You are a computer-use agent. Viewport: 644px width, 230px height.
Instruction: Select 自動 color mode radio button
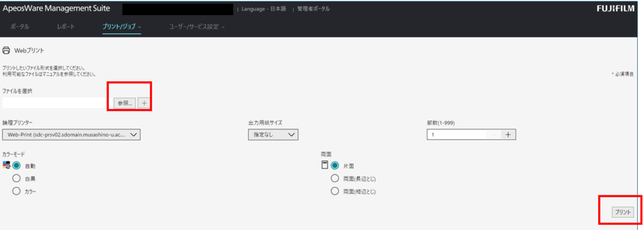(x=17, y=165)
